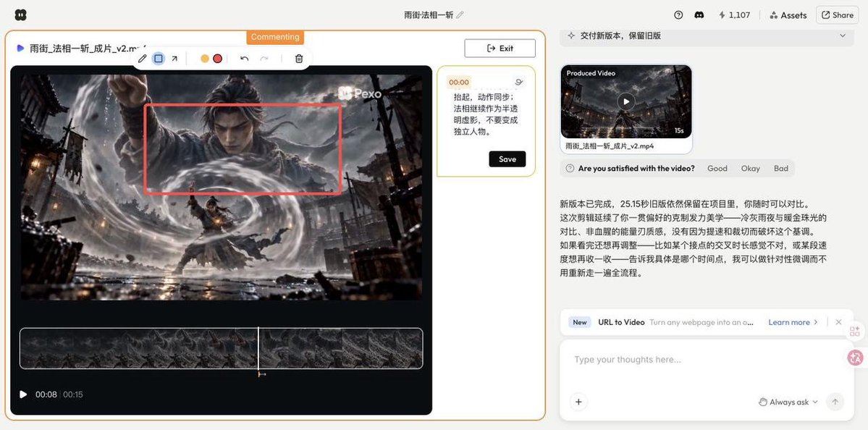The height and width of the screenshot is (430, 868).
Task: Select the arrow annotation tool
Action: [174, 59]
